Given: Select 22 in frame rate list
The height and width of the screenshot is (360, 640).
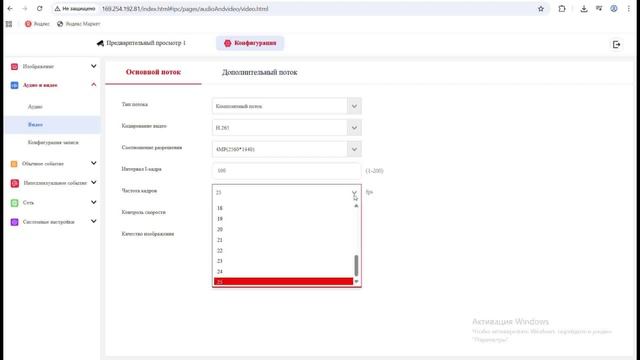Looking at the screenshot, I should click(283, 251).
